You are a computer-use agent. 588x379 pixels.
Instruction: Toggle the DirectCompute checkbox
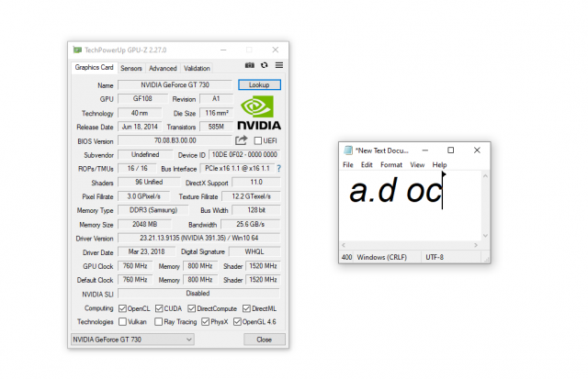click(x=192, y=308)
